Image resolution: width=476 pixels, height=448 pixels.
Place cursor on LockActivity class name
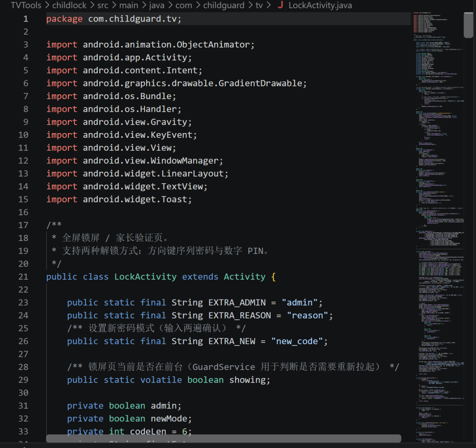tap(145, 277)
